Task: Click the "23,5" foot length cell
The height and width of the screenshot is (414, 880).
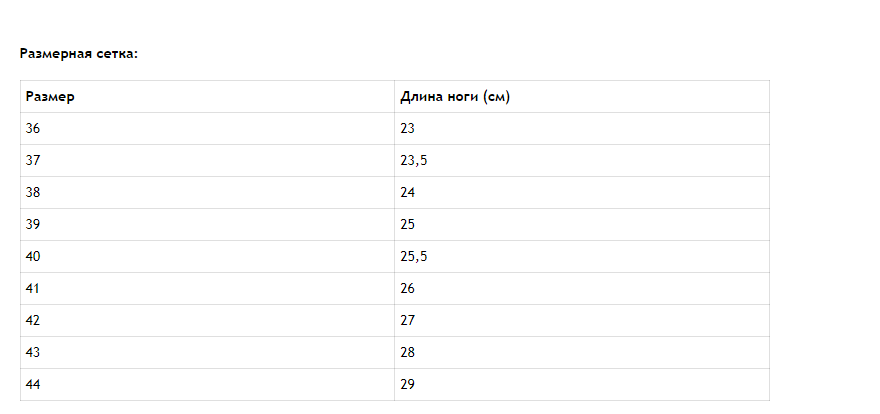Action: point(413,161)
